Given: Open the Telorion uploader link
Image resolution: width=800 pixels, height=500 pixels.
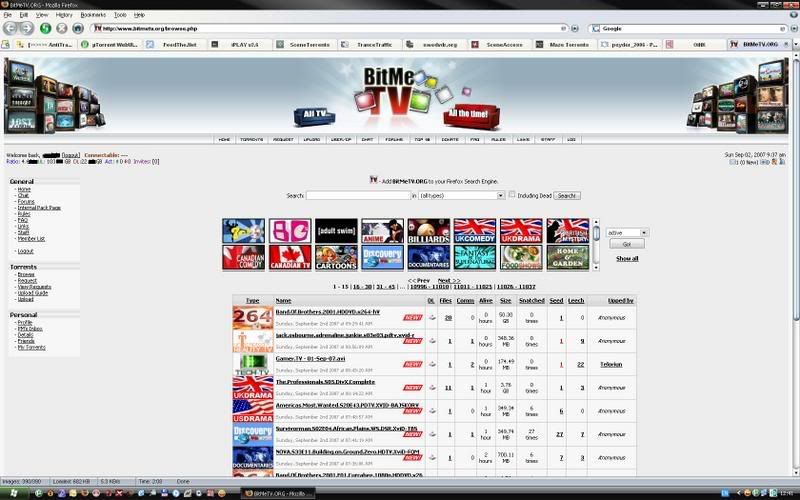Looking at the screenshot, I should tap(611, 364).
